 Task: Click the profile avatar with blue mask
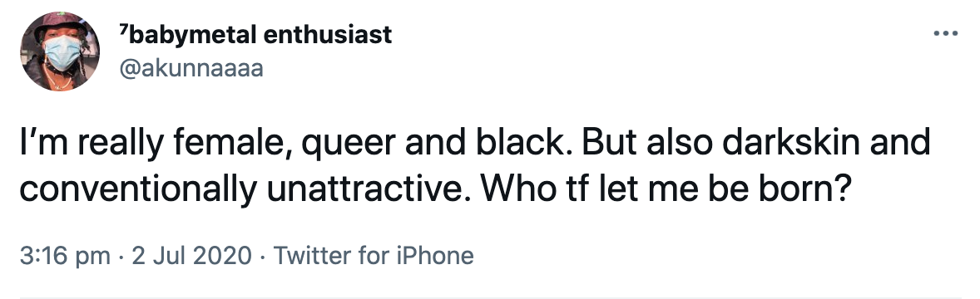pyautogui.click(x=60, y=51)
